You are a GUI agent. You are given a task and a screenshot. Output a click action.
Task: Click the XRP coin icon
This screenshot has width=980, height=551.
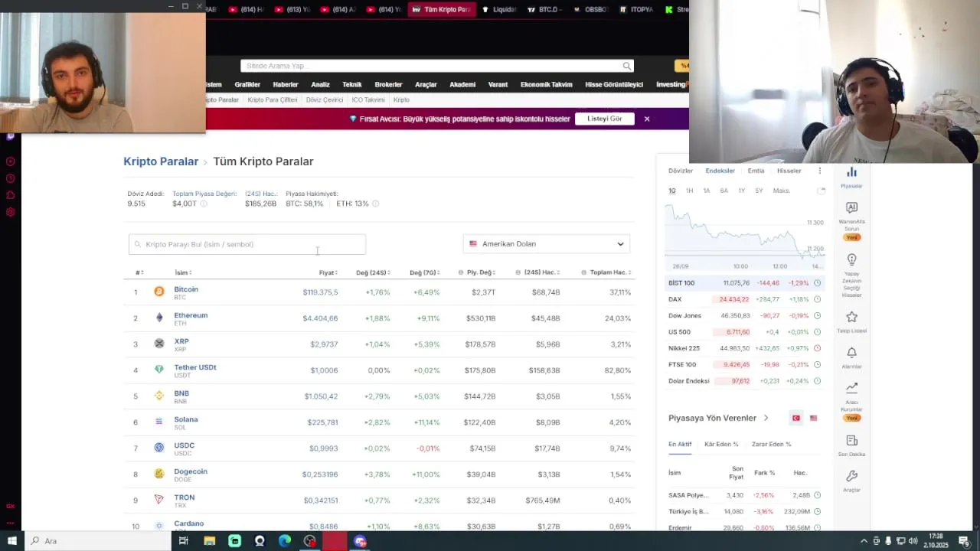pyautogui.click(x=159, y=344)
